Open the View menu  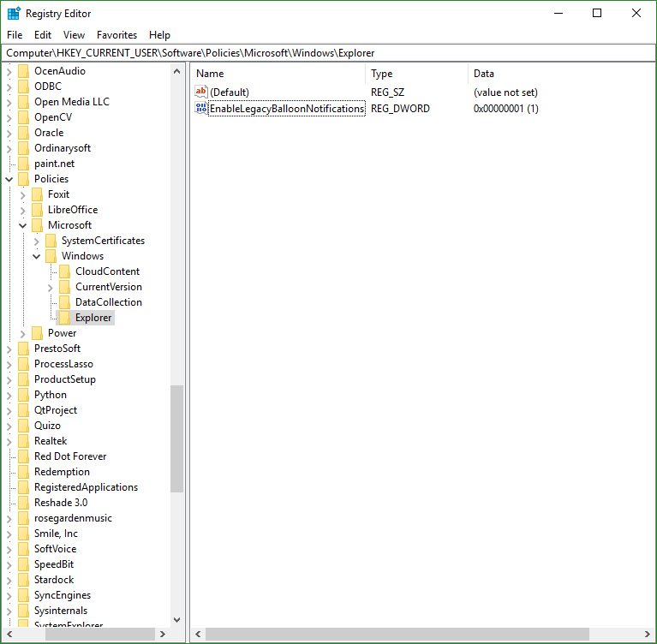[x=74, y=35]
